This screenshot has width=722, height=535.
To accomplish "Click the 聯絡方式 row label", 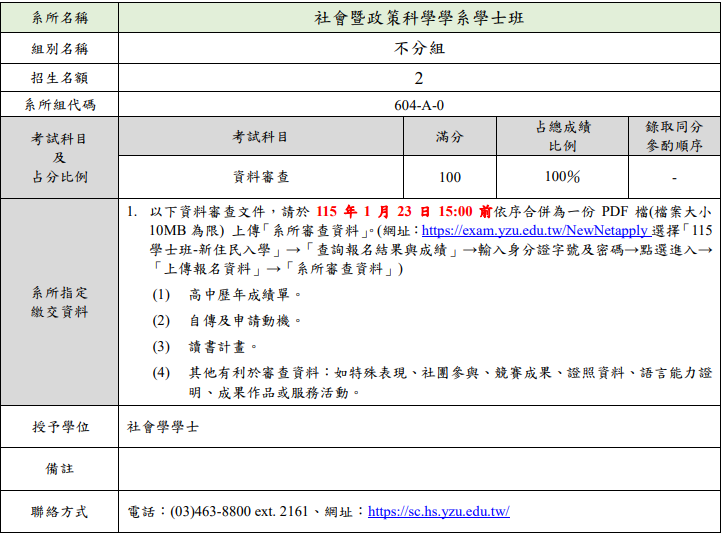I will [60, 511].
